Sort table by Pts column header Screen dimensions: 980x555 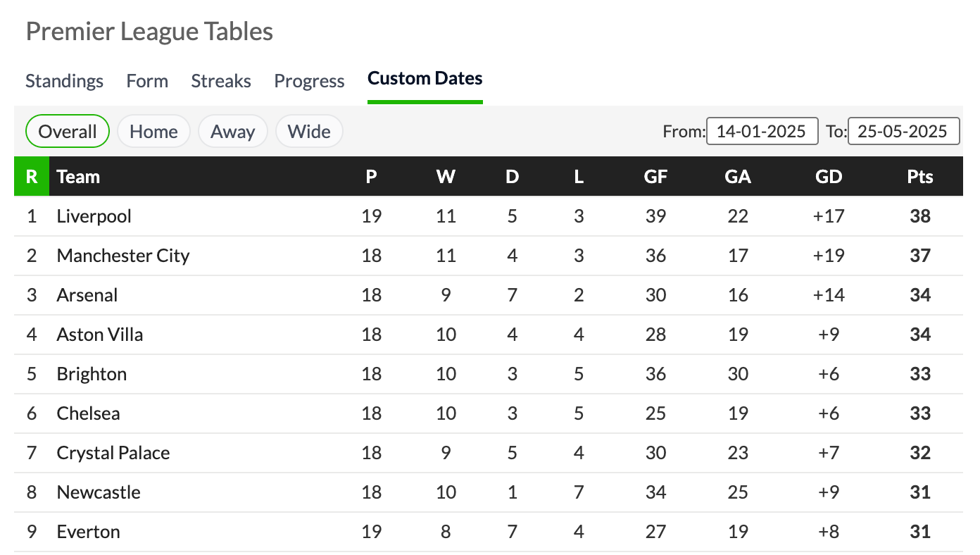919,176
